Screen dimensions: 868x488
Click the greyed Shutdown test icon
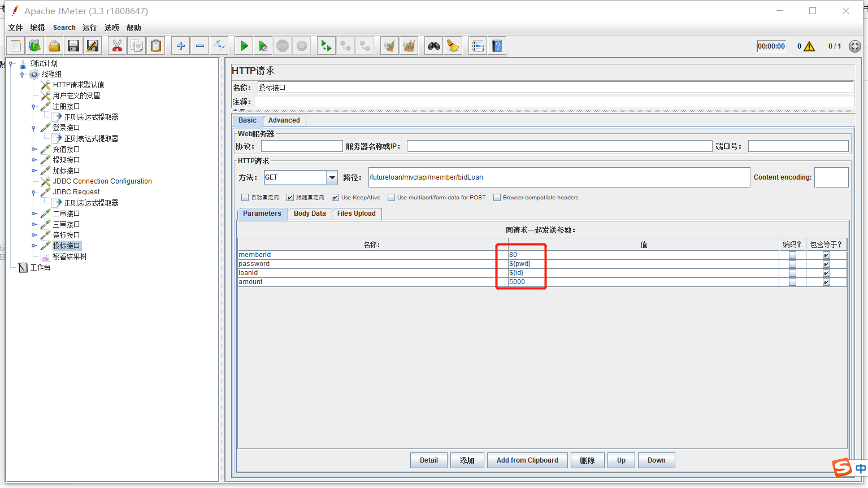pyautogui.click(x=302, y=46)
